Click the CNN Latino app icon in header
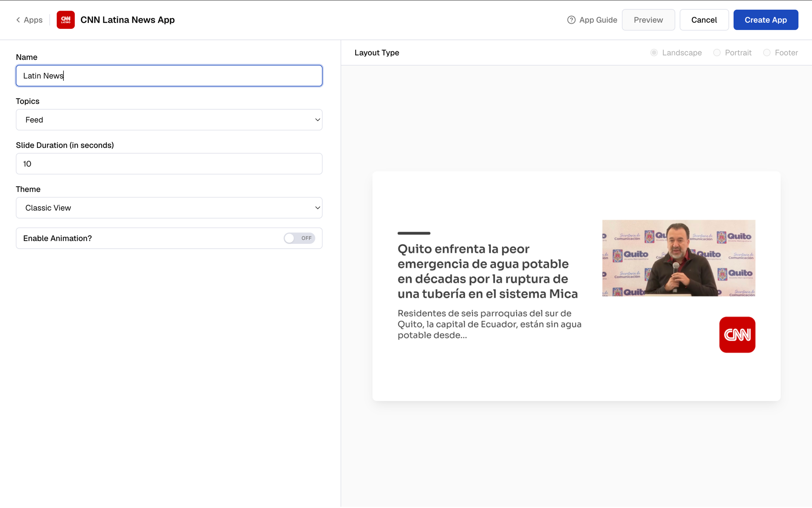This screenshot has width=812, height=508. coord(65,20)
